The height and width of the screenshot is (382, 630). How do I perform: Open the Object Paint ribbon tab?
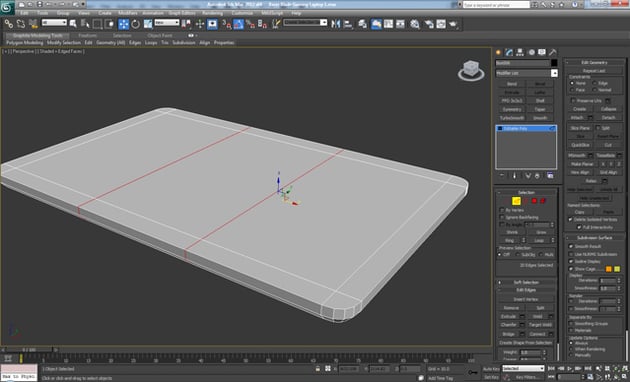pyautogui.click(x=160, y=35)
